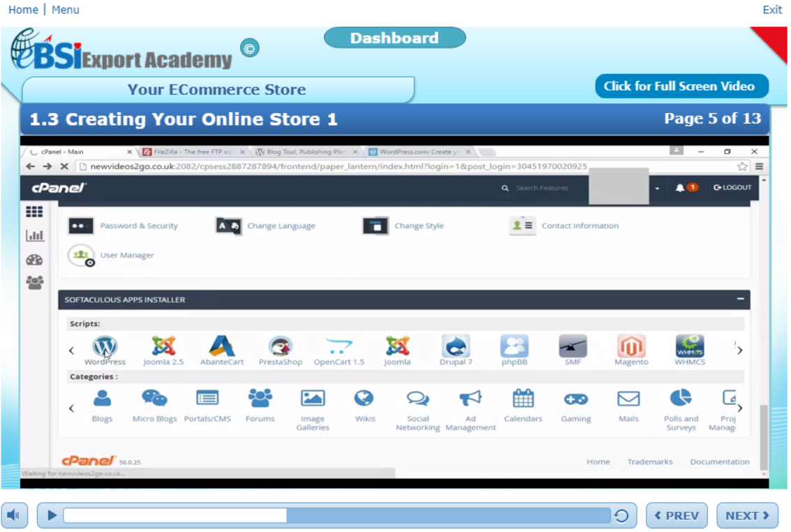The image size is (791, 532).
Task: Select the Polls and Surveys category
Action: (x=681, y=410)
